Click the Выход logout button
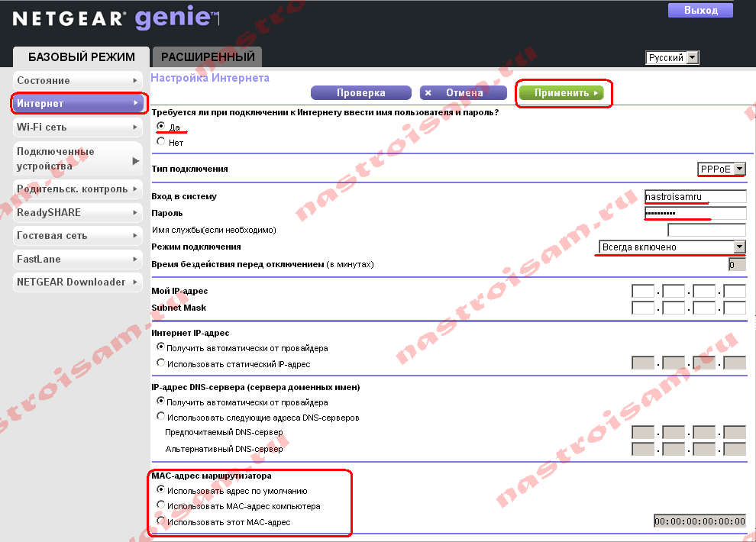This screenshot has height=542, width=756. 701,10
